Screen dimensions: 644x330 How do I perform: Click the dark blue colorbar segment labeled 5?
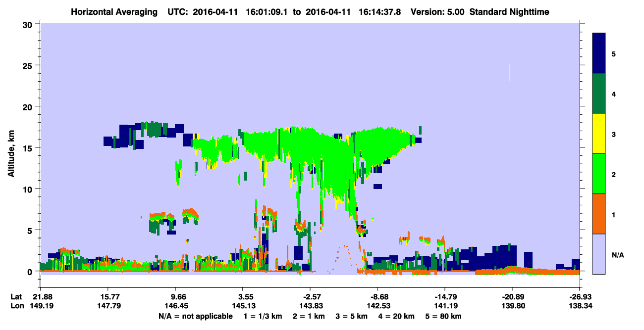click(x=599, y=53)
